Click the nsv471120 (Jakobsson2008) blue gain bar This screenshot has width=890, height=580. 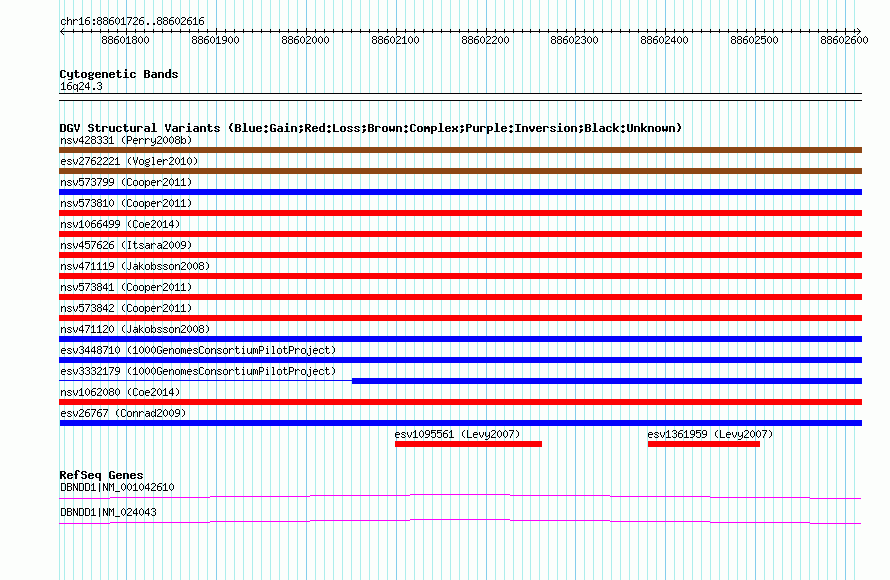460,339
